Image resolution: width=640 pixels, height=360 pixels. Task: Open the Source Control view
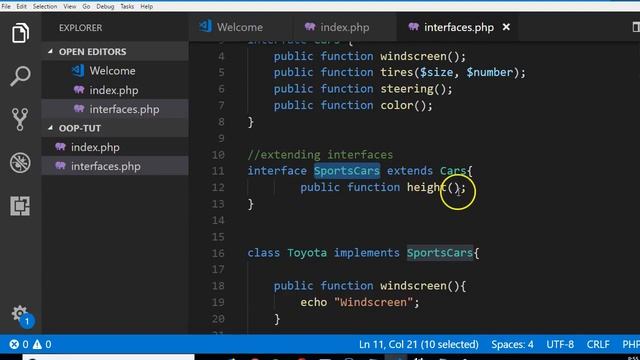(x=20, y=119)
